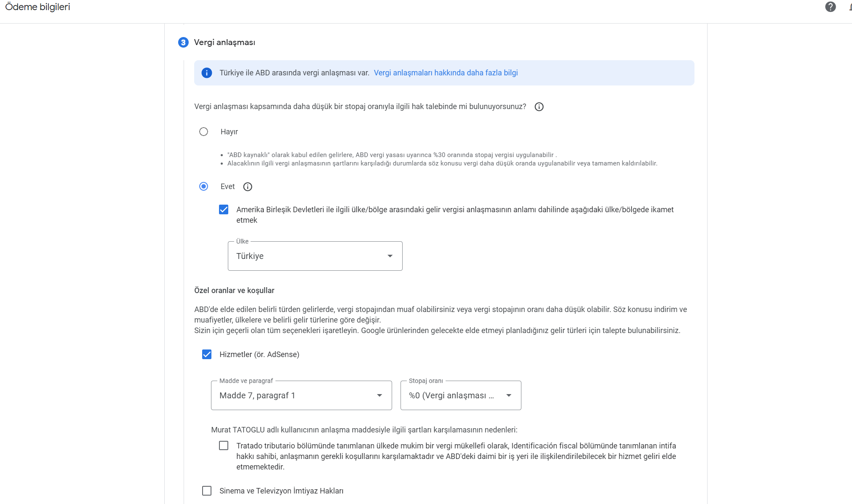Check the Tratado tributario conditions checkbox
The width and height of the screenshot is (852, 504).
(224, 445)
